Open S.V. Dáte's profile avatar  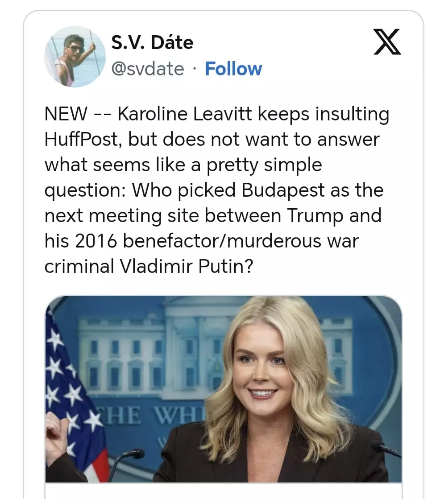point(75,56)
